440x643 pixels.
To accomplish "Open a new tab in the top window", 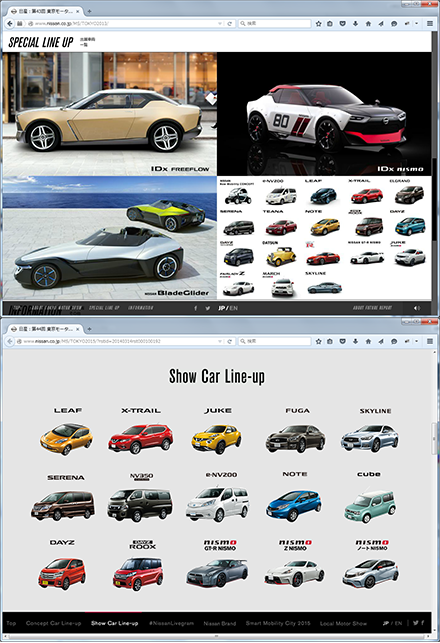I will [89, 11].
